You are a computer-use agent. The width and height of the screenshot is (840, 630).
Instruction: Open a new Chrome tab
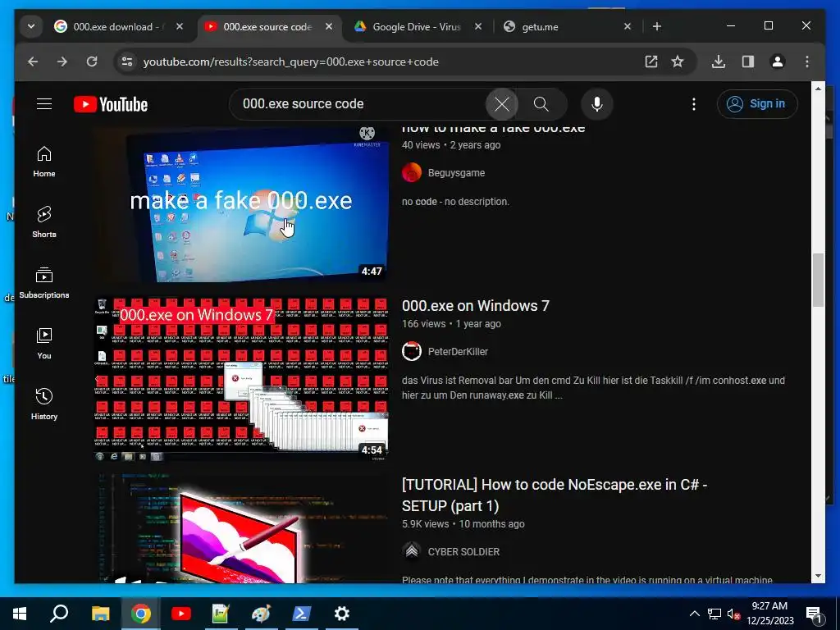[657, 26]
